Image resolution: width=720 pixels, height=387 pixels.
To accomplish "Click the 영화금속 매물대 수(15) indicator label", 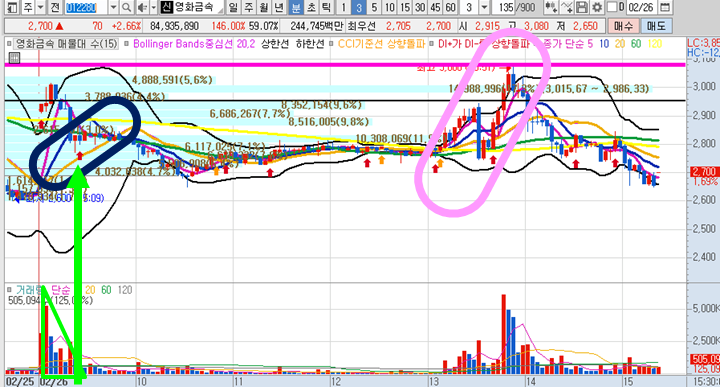I will click(x=67, y=44).
